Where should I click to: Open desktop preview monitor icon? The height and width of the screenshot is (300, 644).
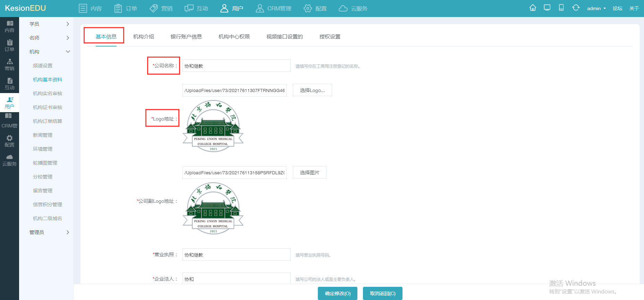coord(547,8)
